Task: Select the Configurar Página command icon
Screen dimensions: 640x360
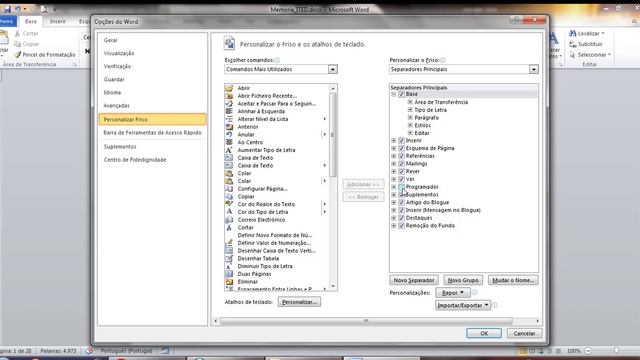Action: [x=229, y=189]
